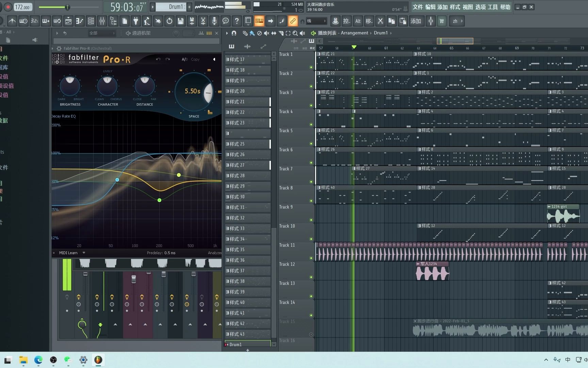
Task: Click the Alt button in second toolbar
Action: coord(358,21)
